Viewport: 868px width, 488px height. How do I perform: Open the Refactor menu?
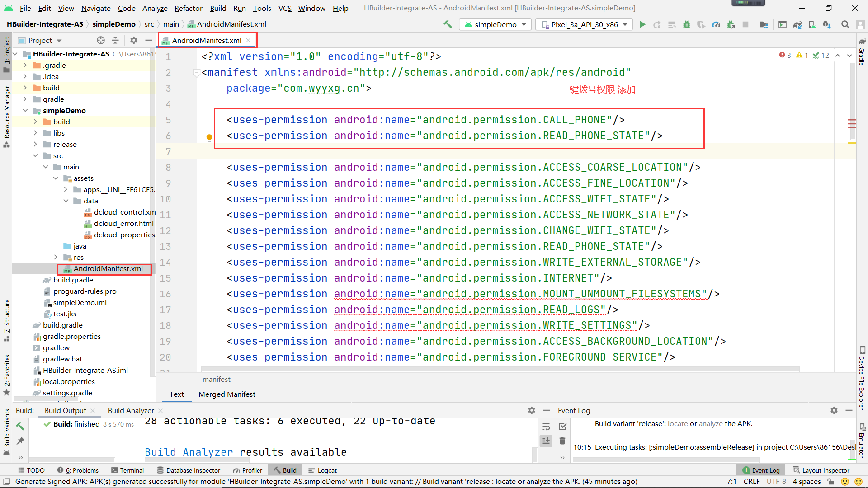[x=188, y=8]
